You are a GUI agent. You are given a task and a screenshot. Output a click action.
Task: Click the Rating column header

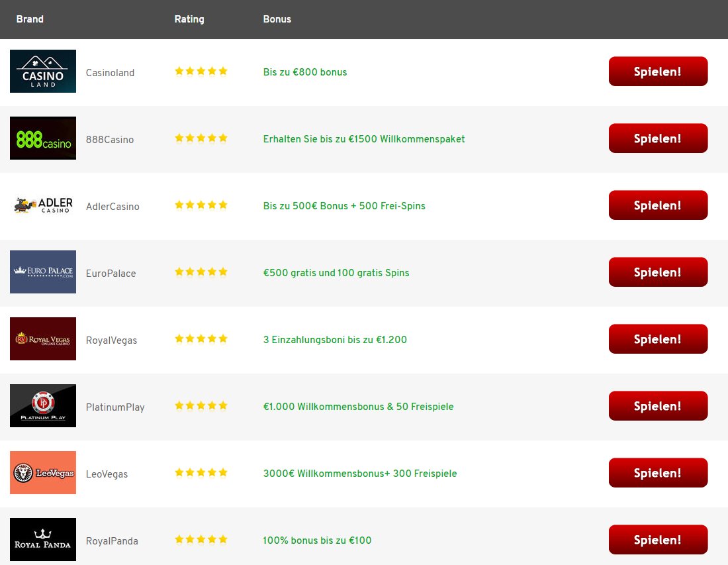pos(189,19)
